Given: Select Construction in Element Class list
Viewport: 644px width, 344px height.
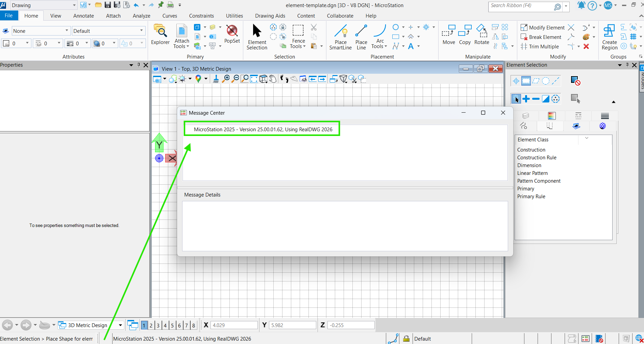Looking at the screenshot, I should click(x=531, y=150).
